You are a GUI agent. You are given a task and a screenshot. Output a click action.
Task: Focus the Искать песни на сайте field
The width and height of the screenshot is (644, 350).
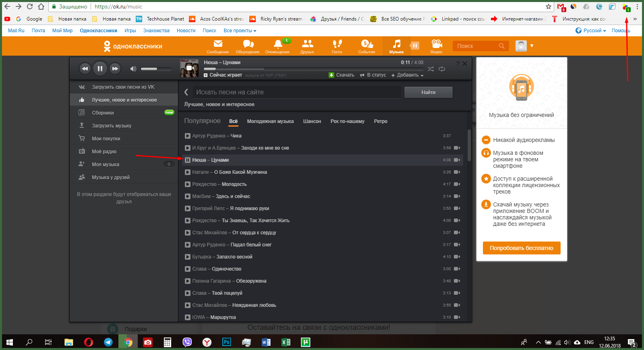[296, 92]
